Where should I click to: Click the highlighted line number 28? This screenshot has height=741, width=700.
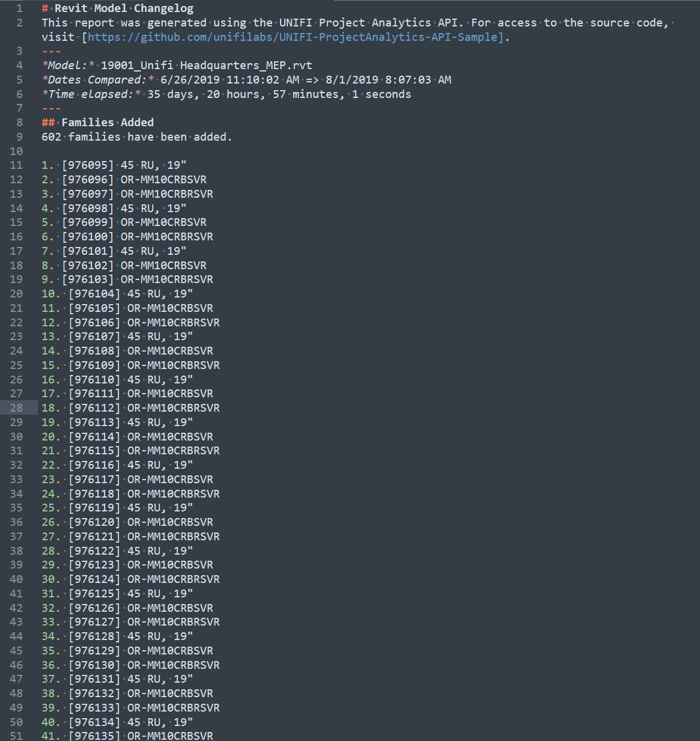[x=16, y=408]
